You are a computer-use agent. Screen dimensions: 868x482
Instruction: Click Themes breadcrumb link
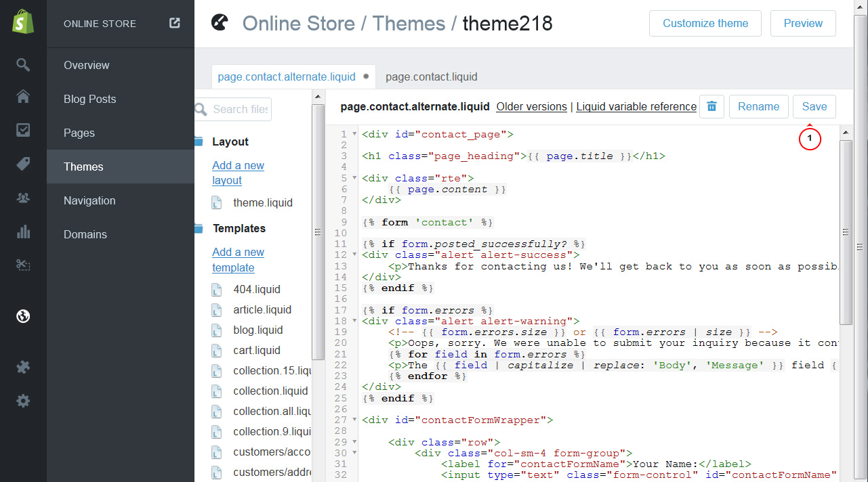409,24
